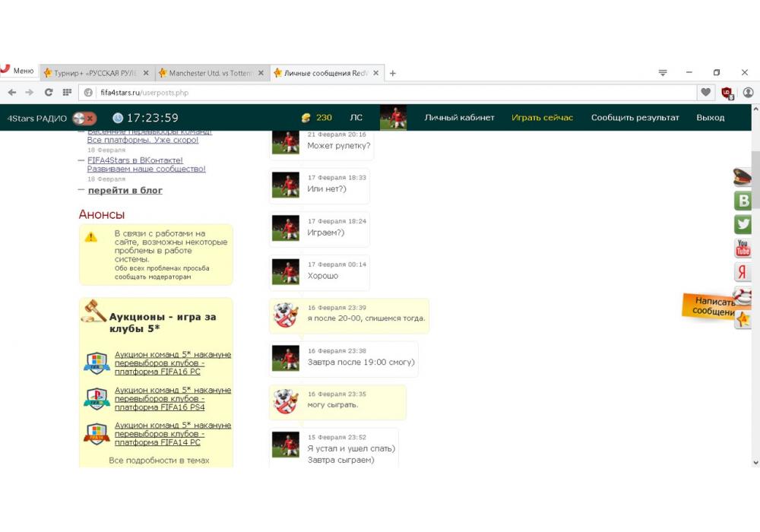Viewport: 760px width, 532px height.
Task: Open a new browser tab with plus
Action: [393, 73]
